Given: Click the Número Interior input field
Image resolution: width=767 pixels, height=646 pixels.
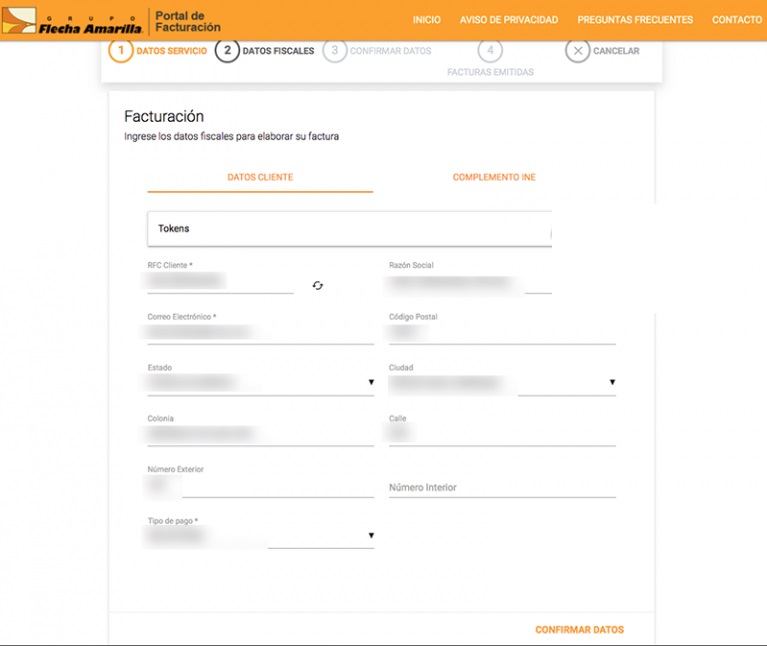Looking at the screenshot, I should pos(502,488).
